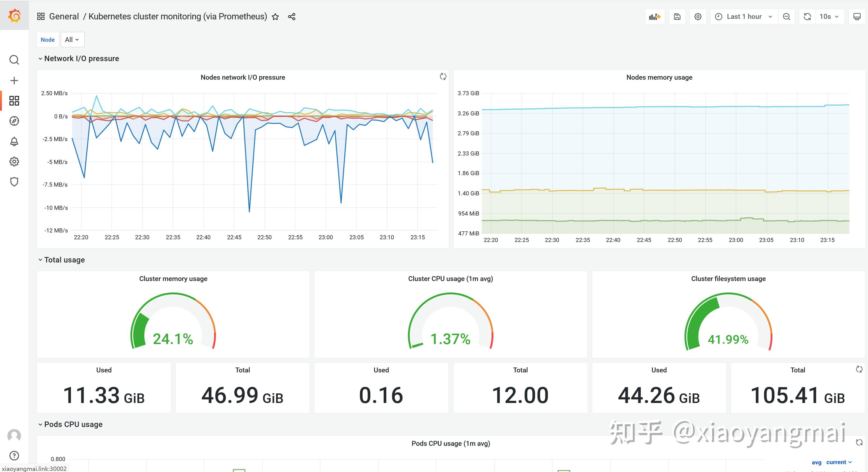Open the search dashboards icon
Image resolution: width=868 pixels, height=472 pixels.
14,60
